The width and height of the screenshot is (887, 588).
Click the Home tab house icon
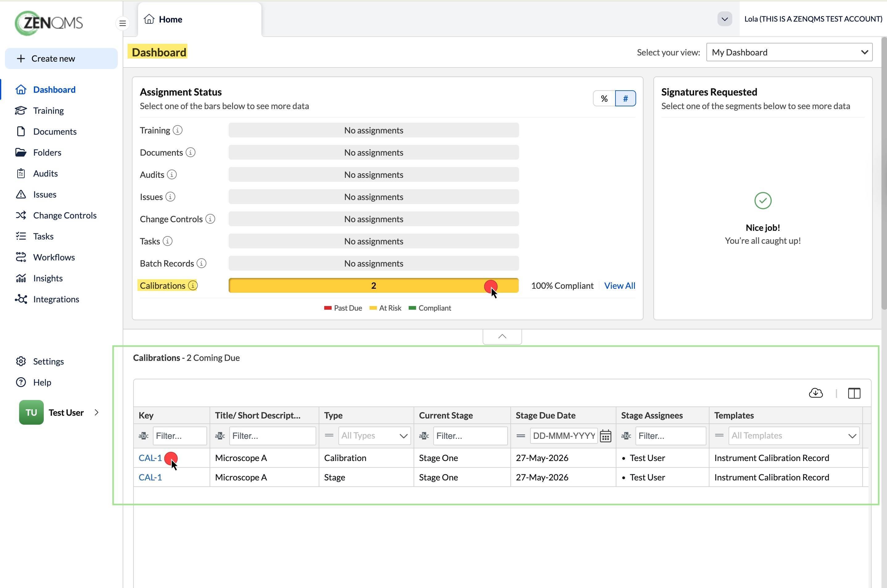pos(149,19)
